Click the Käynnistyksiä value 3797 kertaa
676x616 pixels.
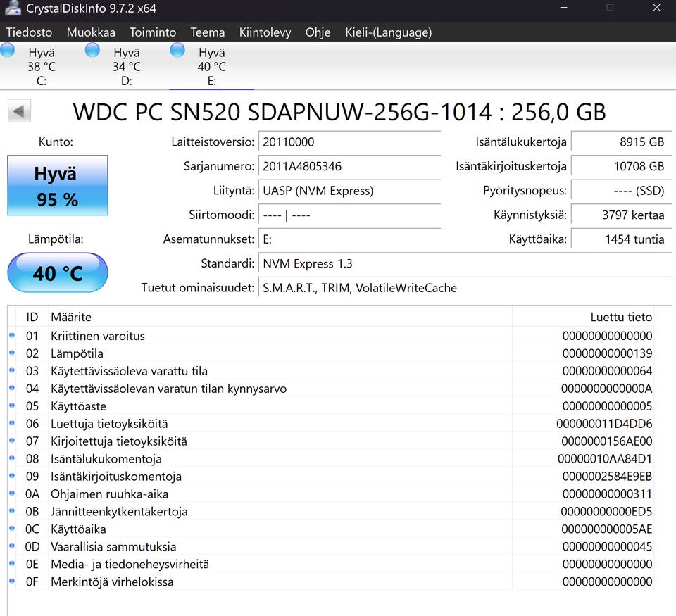point(621,215)
